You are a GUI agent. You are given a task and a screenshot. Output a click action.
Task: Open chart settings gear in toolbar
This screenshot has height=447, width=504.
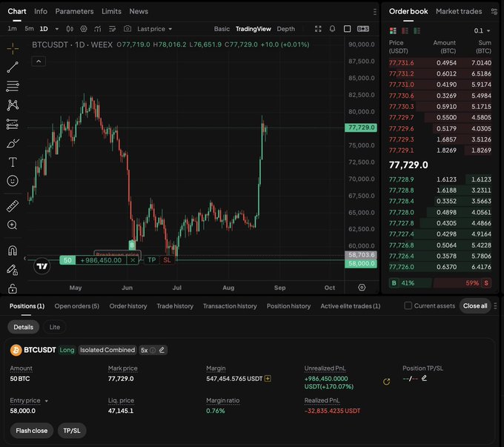[84, 29]
